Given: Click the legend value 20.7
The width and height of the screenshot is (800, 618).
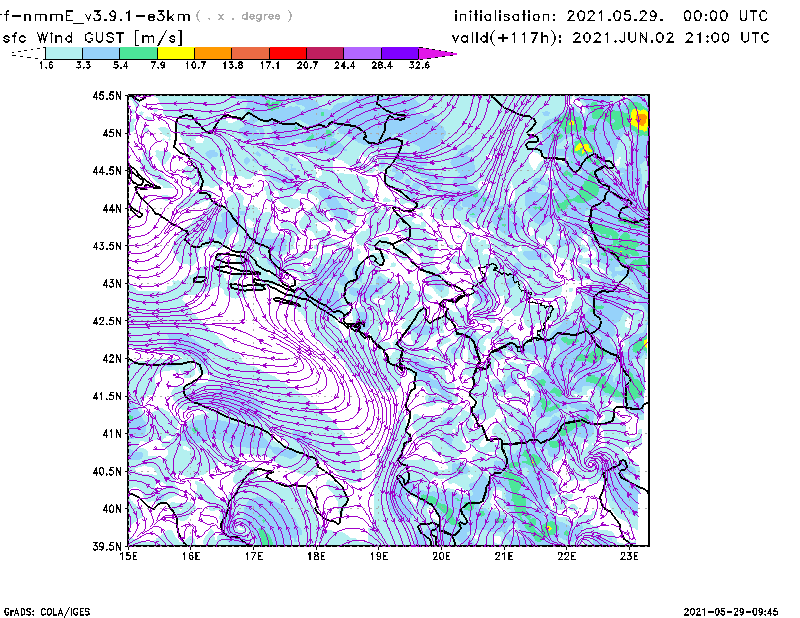Looking at the screenshot, I should pyautogui.click(x=307, y=65).
